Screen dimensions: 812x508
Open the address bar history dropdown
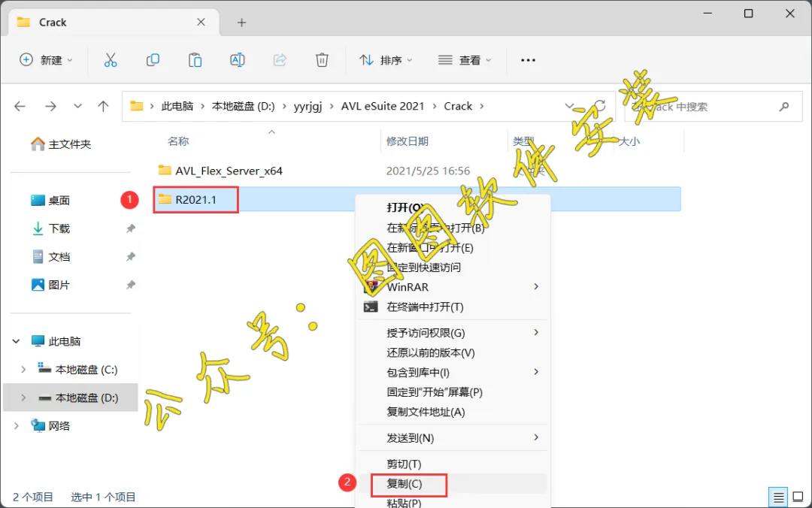click(569, 106)
